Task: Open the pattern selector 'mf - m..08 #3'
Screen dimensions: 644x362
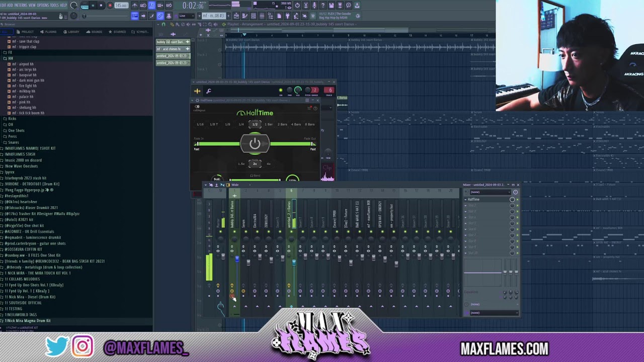Action: click(x=213, y=16)
